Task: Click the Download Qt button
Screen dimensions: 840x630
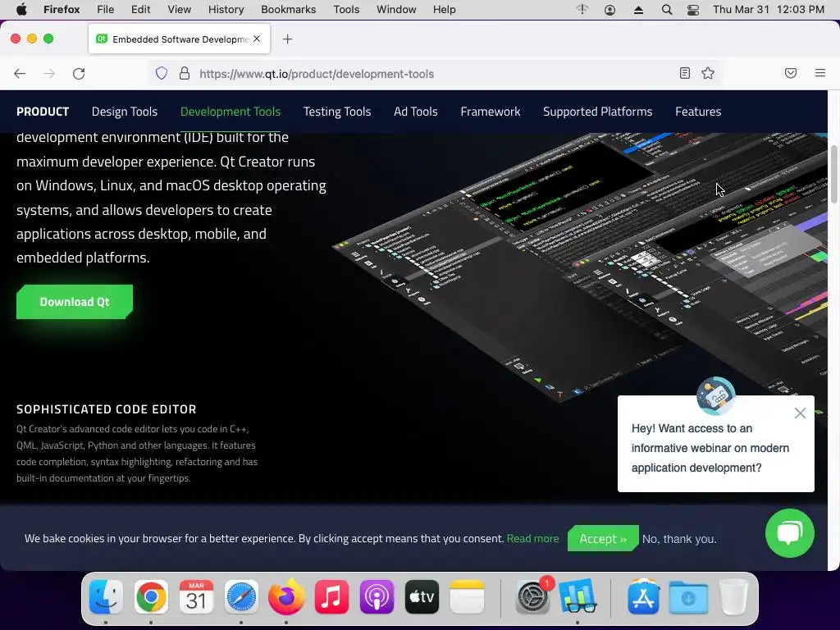Action: click(x=75, y=302)
